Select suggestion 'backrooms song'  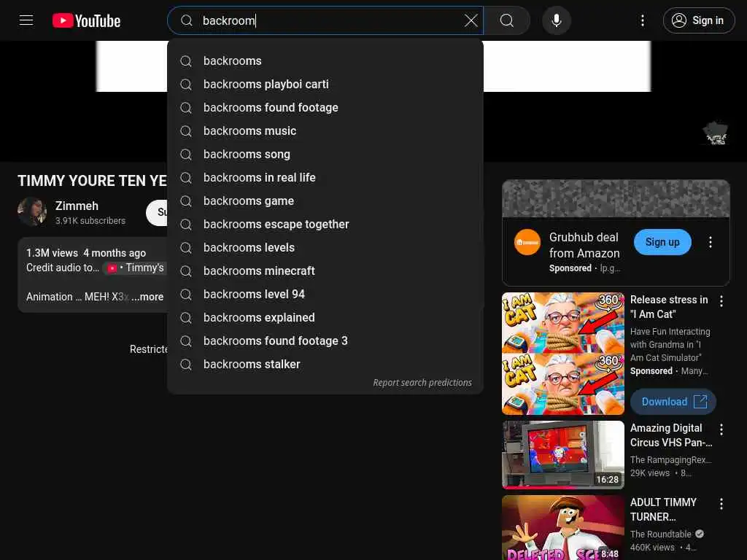click(325, 155)
